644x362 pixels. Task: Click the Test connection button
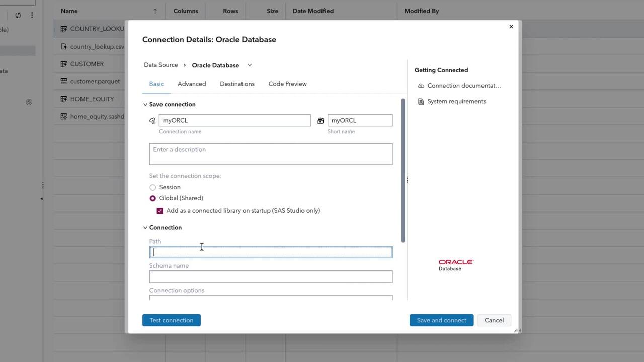pos(172,320)
